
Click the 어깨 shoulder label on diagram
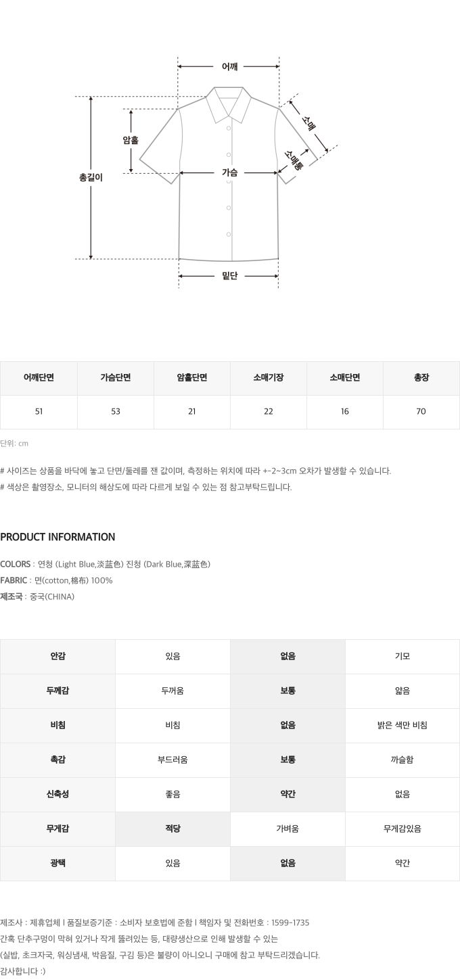click(x=229, y=67)
